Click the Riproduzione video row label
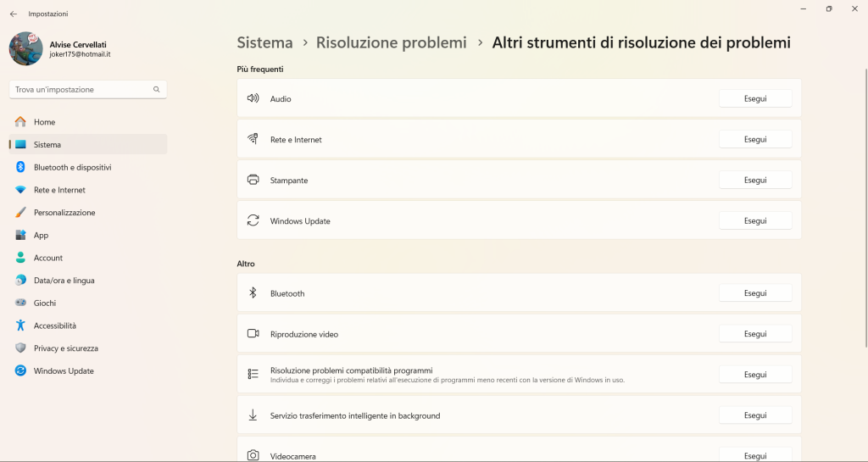The image size is (868, 462). pyautogui.click(x=304, y=334)
